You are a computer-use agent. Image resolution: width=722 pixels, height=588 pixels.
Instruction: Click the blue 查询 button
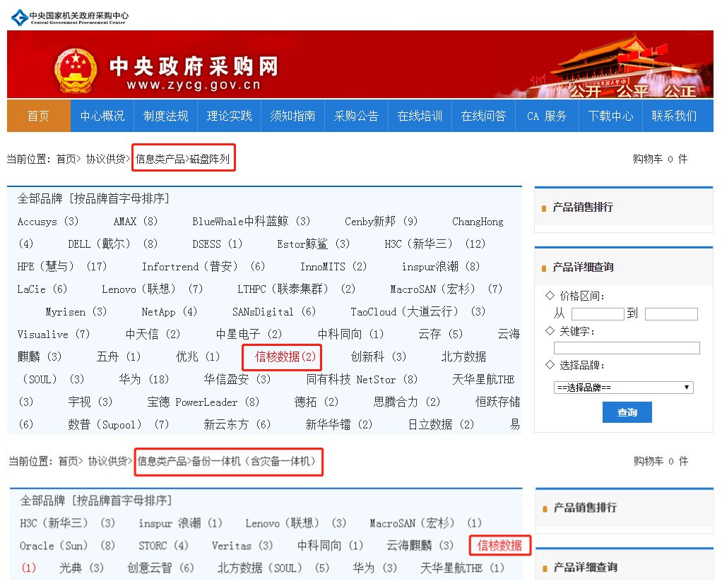pos(627,412)
